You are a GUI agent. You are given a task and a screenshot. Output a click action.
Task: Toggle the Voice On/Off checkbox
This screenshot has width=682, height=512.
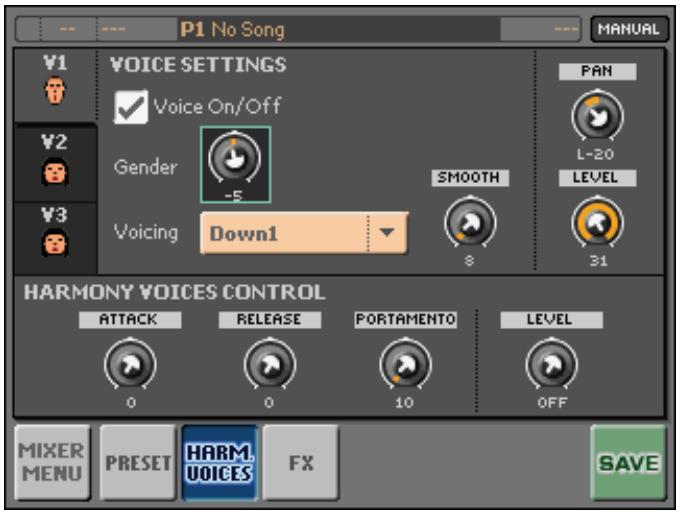[130, 107]
